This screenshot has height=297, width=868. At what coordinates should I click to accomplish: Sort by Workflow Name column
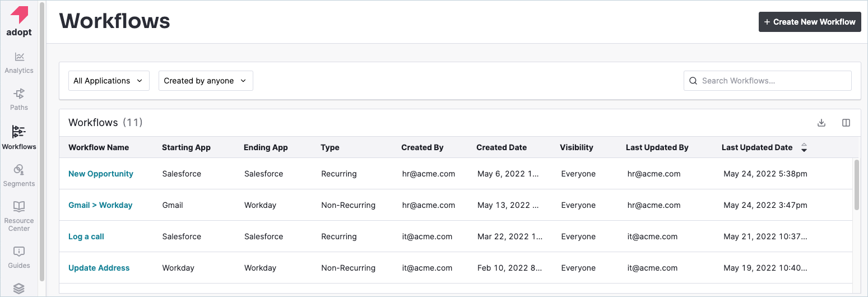pyautogui.click(x=99, y=147)
